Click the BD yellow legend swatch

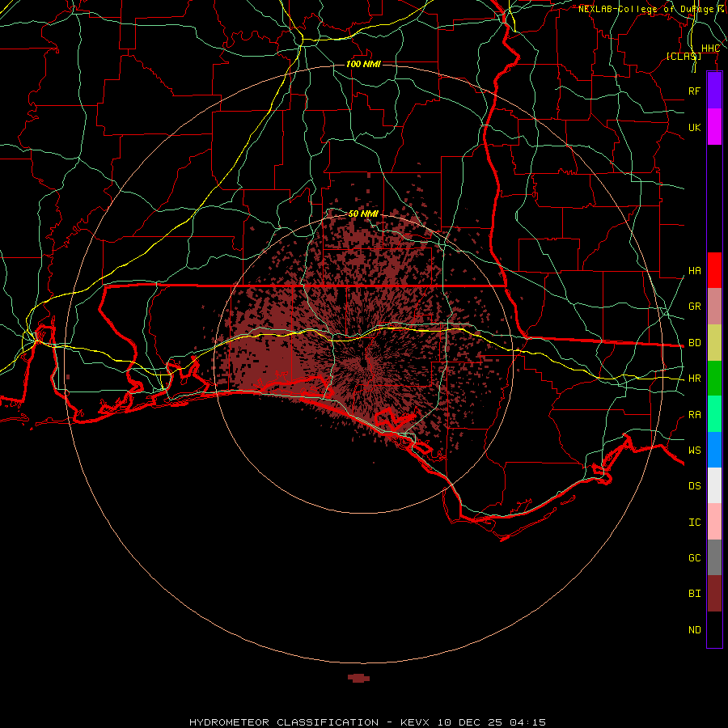(x=714, y=343)
